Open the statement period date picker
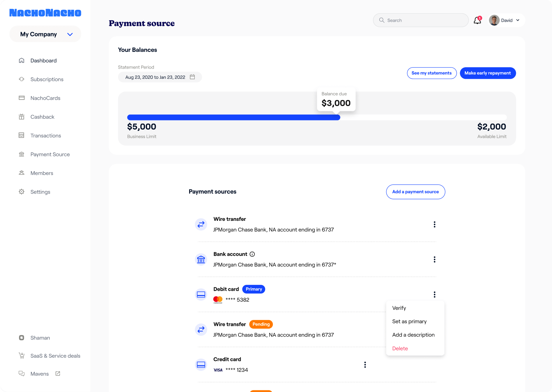This screenshot has height=392, width=552. (192, 77)
